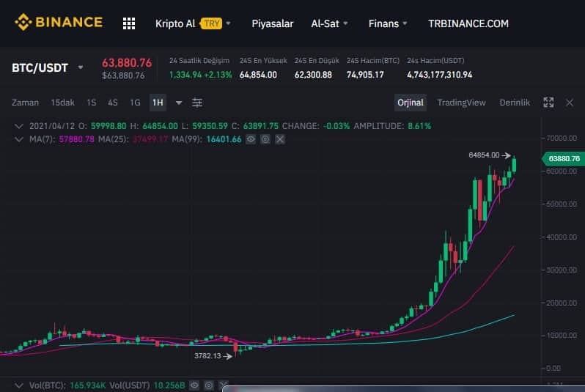Expand more time intervals dropdown arrow
This screenshot has width=585, height=392.
click(179, 103)
